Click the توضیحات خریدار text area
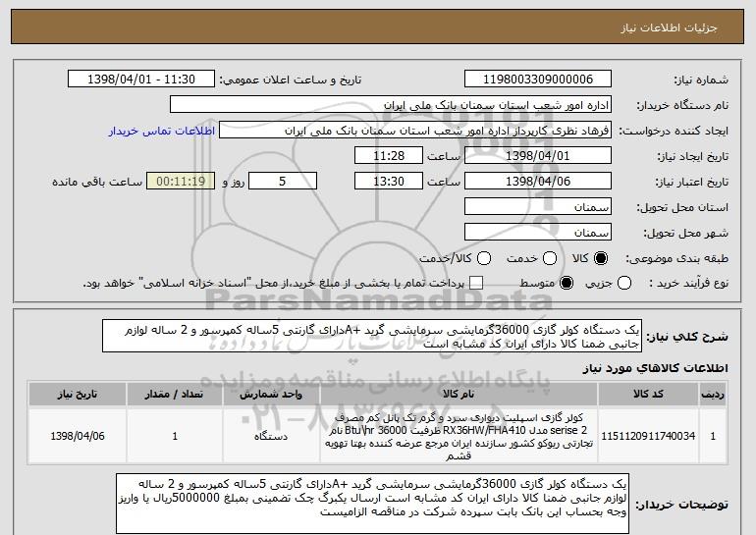The height and width of the screenshot is (535, 756). coord(373,504)
